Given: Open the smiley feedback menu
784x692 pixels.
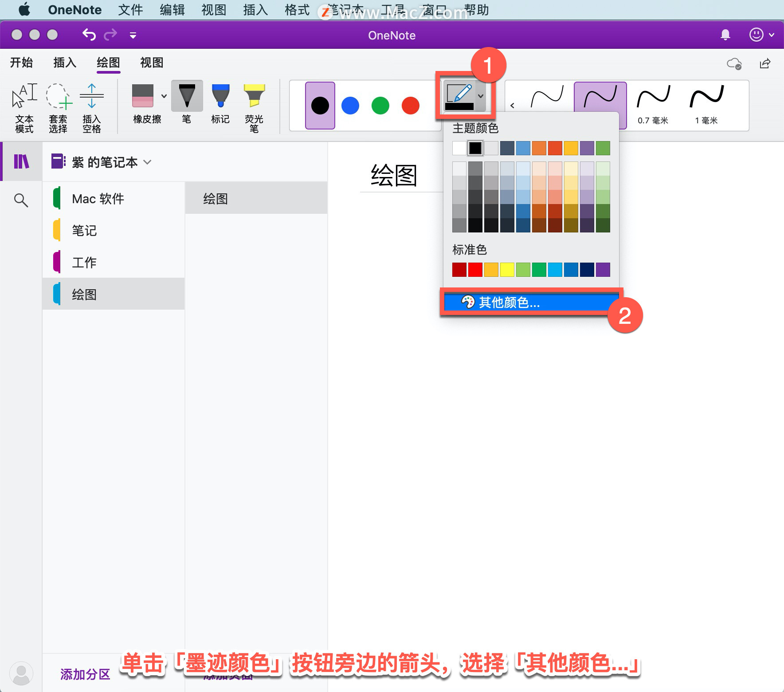Looking at the screenshot, I should click(x=756, y=35).
